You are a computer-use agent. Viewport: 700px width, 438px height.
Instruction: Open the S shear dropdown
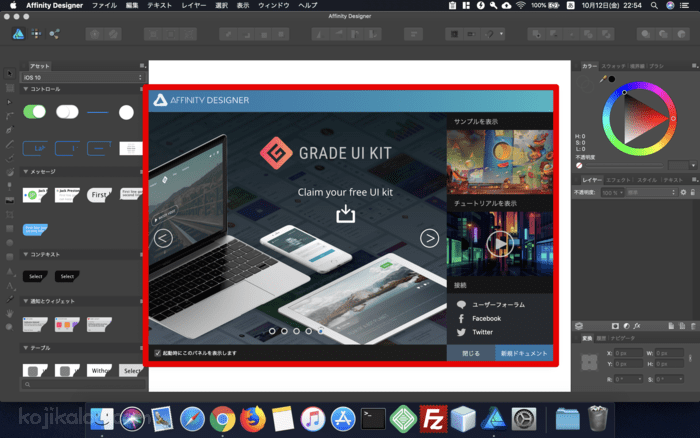pyautogui.click(x=681, y=379)
